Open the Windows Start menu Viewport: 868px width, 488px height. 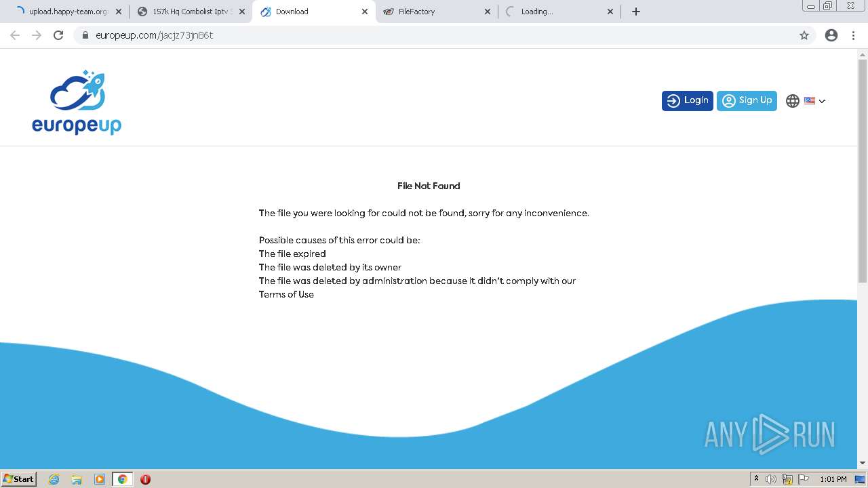click(19, 479)
